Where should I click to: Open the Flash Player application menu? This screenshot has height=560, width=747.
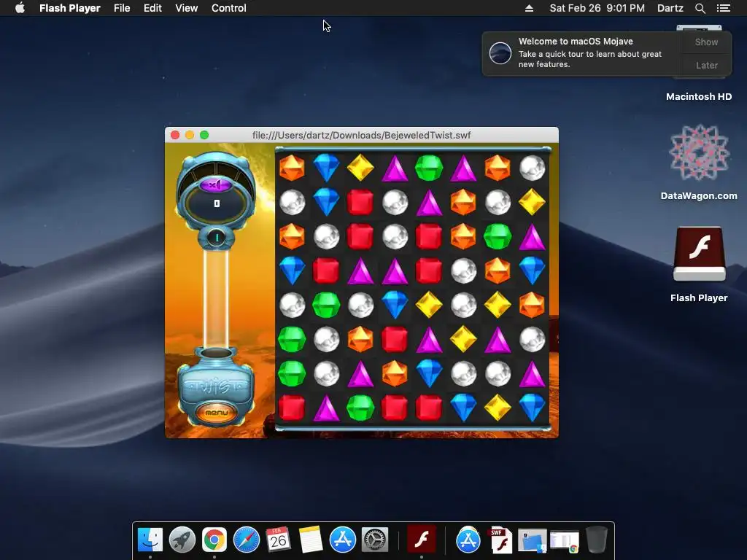pos(69,8)
